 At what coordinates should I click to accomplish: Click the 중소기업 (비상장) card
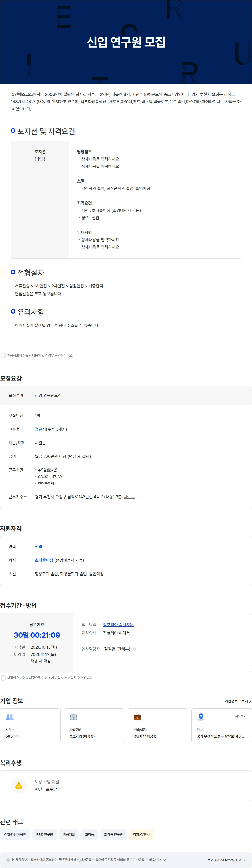(x=94, y=725)
